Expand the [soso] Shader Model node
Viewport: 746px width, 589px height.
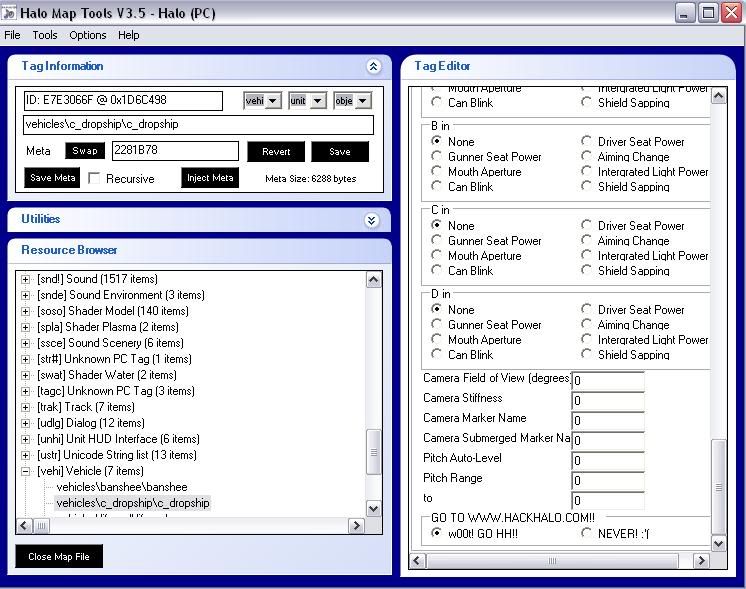(x=26, y=311)
